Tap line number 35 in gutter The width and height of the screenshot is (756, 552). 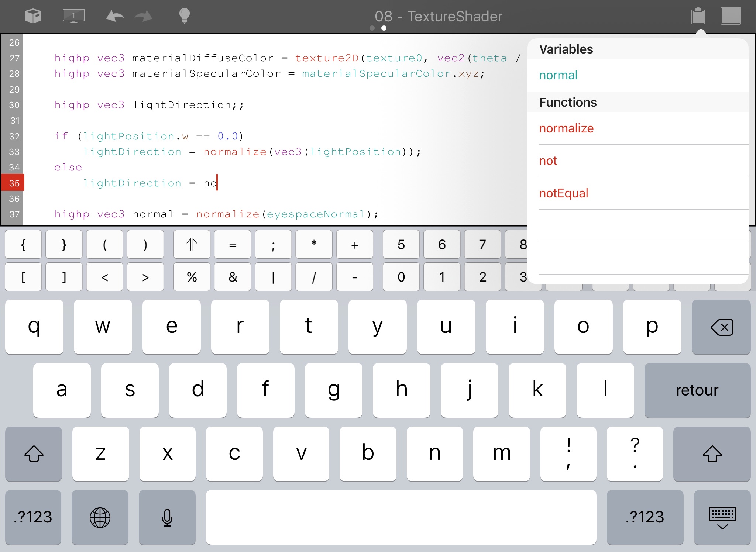[14, 183]
